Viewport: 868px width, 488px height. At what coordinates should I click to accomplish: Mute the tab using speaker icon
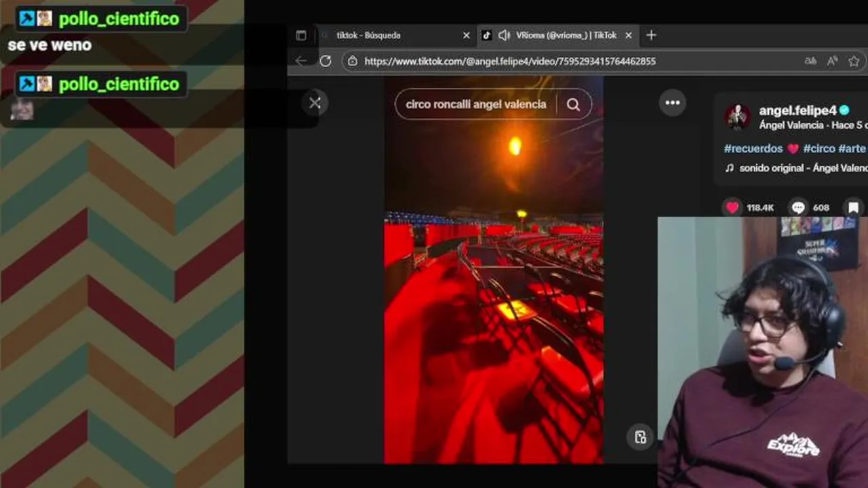[x=504, y=35]
